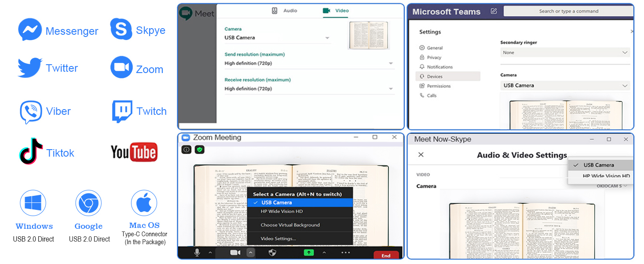Click the Windows logo circle icon

[x=33, y=203]
